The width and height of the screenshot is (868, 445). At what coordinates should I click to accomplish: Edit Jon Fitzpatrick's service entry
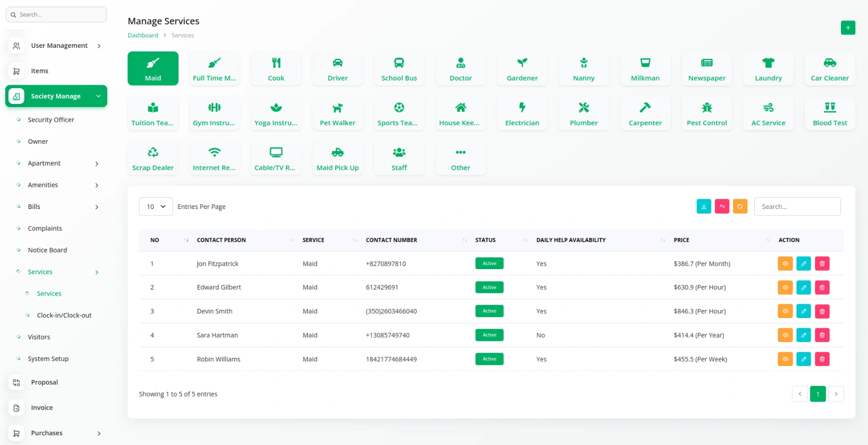tap(804, 264)
